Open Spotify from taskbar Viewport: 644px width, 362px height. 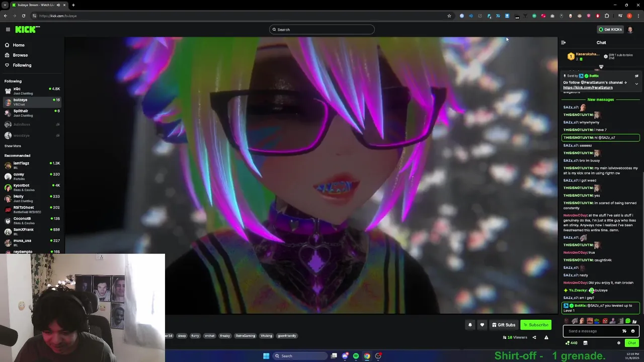[x=356, y=356]
